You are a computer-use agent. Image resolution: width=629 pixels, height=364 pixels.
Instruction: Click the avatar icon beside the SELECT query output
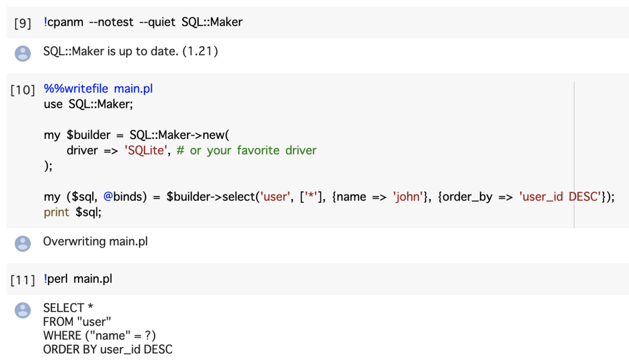23,310
